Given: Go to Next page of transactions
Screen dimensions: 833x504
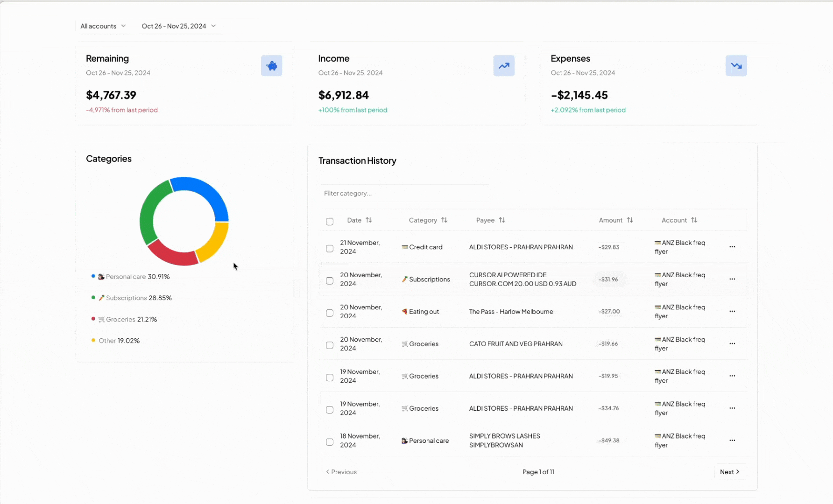Looking at the screenshot, I should (730, 472).
